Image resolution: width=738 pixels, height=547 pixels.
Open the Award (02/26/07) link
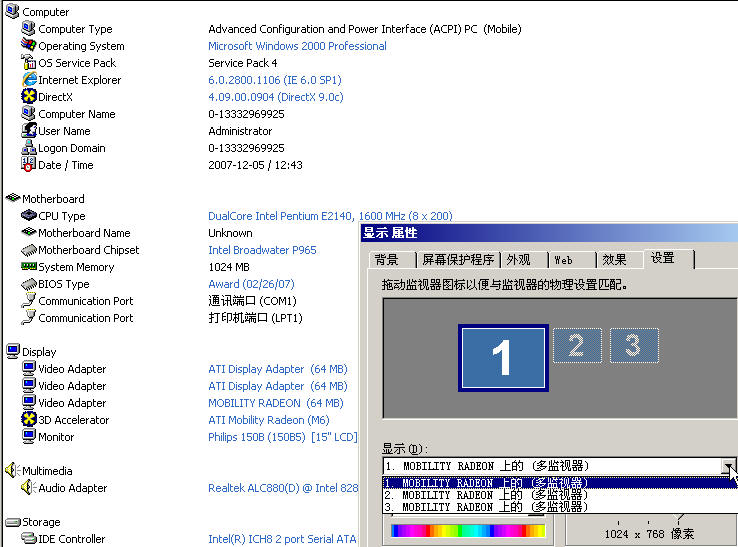point(251,284)
